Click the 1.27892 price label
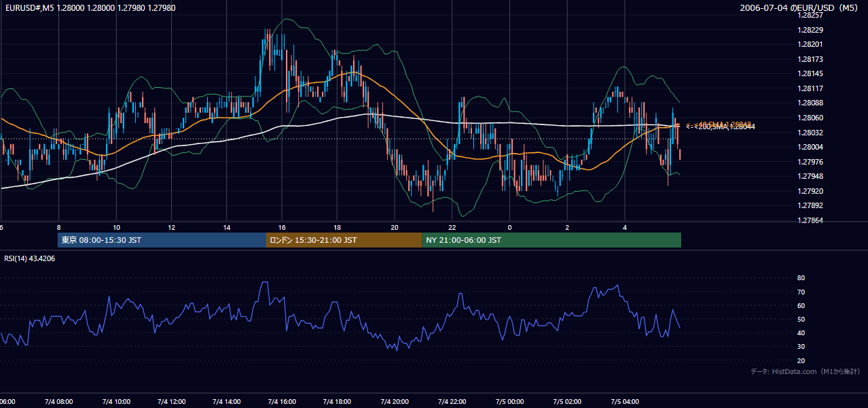This screenshot has width=868, height=408. pyautogui.click(x=810, y=205)
